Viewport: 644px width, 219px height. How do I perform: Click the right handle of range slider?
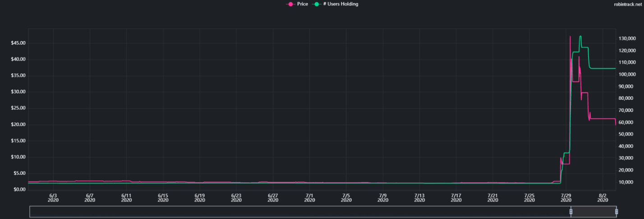(616, 211)
